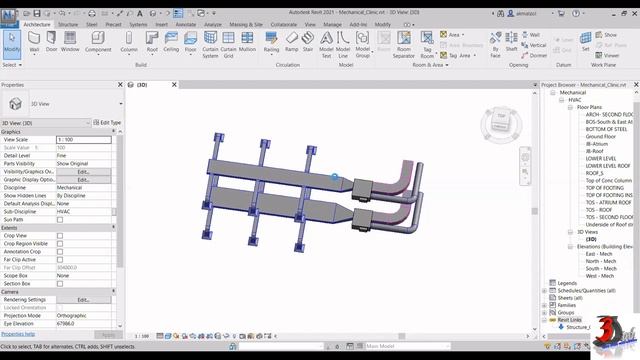
Task: Select the Roof tool
Action: click(152, 43)
